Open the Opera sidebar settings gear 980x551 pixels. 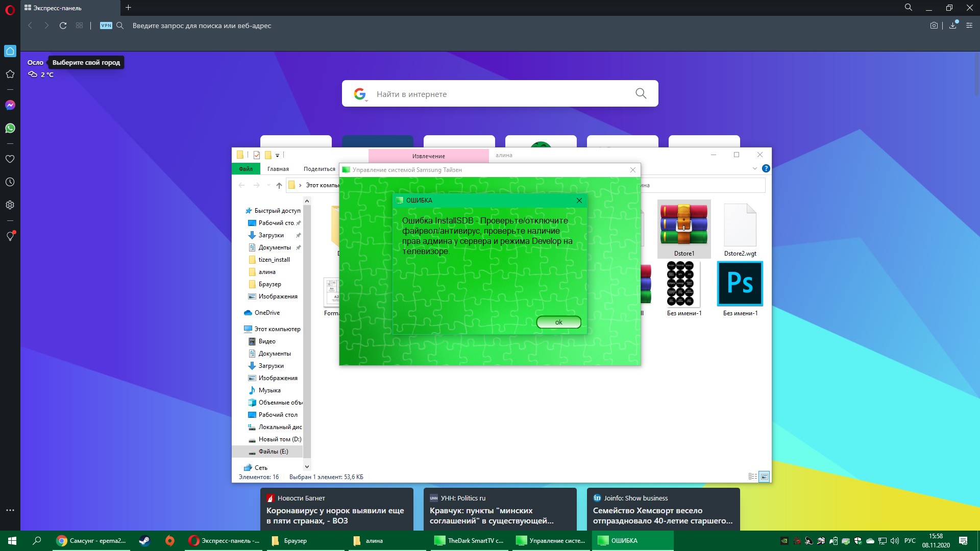click(x=10, y=205)
